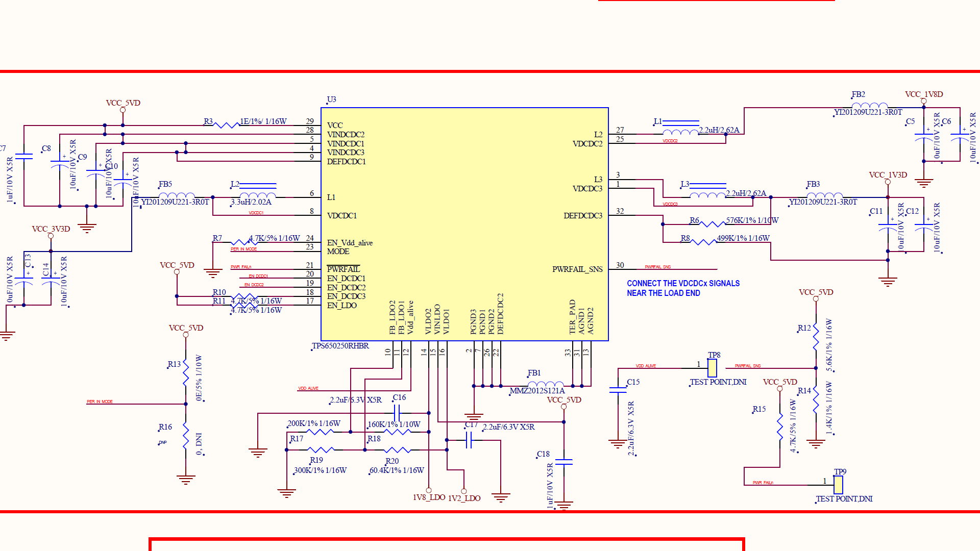
Task: Select the TER_PAD pin label
Action: pos(573,317)
